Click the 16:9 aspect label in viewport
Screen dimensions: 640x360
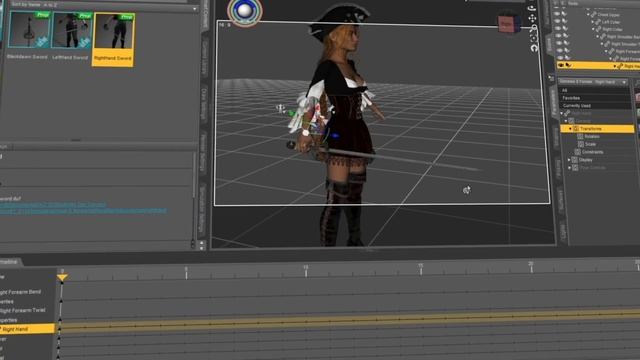tap(224, 25)
